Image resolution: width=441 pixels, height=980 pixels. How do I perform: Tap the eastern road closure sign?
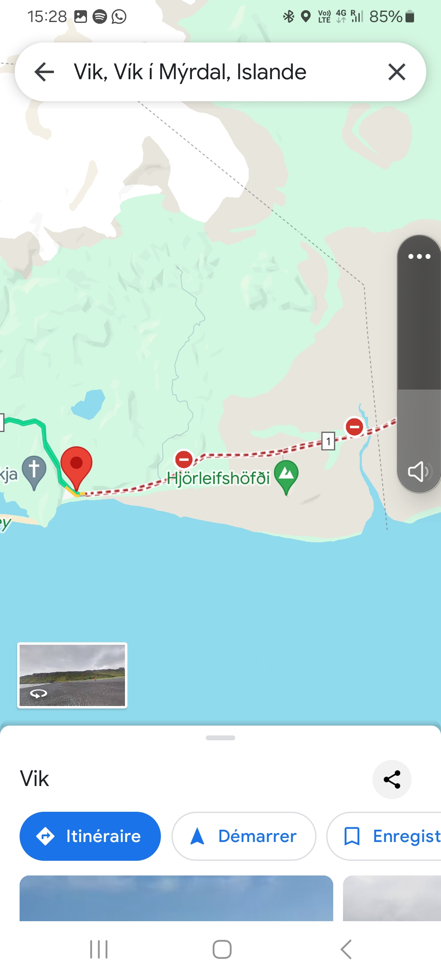pos(354,427)
